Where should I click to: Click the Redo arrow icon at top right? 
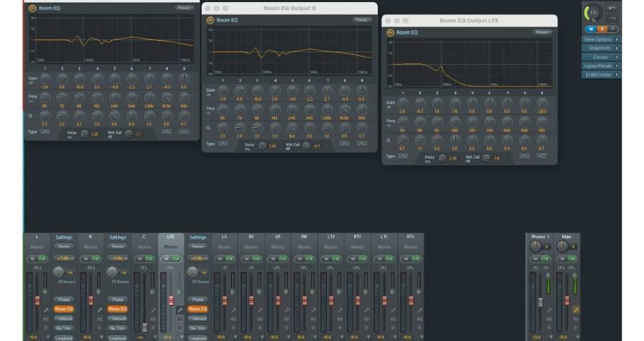point(612,18)
